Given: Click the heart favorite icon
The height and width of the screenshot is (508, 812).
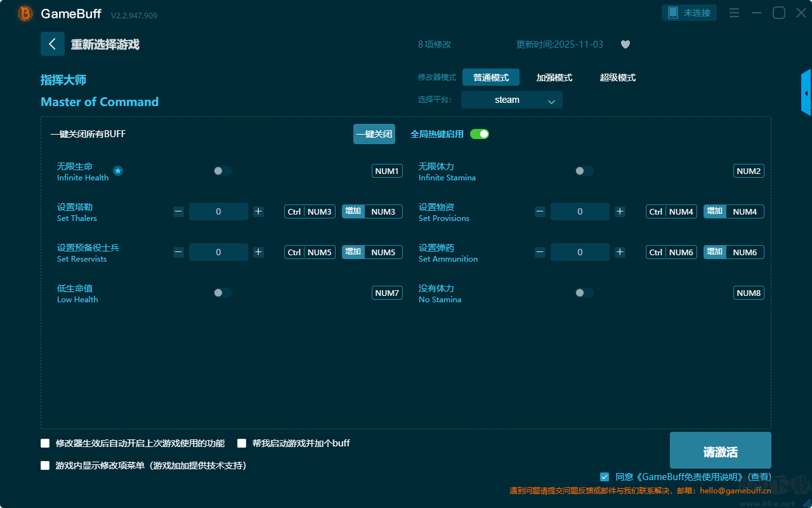Looking at the screenshot, I should [x=625, y=44].
